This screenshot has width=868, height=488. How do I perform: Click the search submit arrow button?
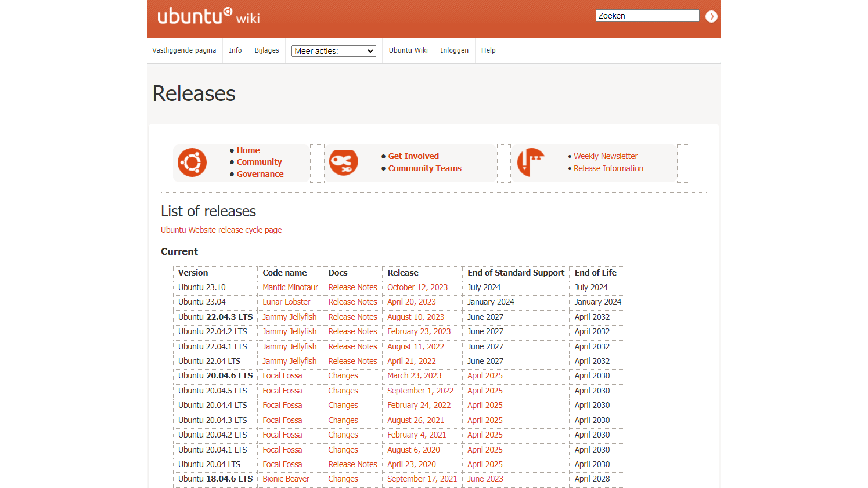point(711,16)
